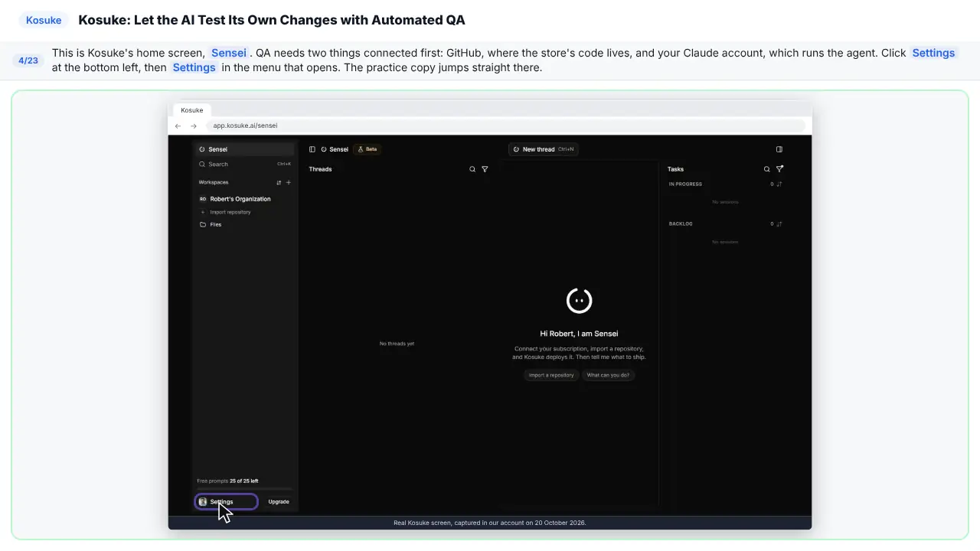Add a workspace with the plus icon
Viewport: 980px width, 551px height.
tap(289, 183)
